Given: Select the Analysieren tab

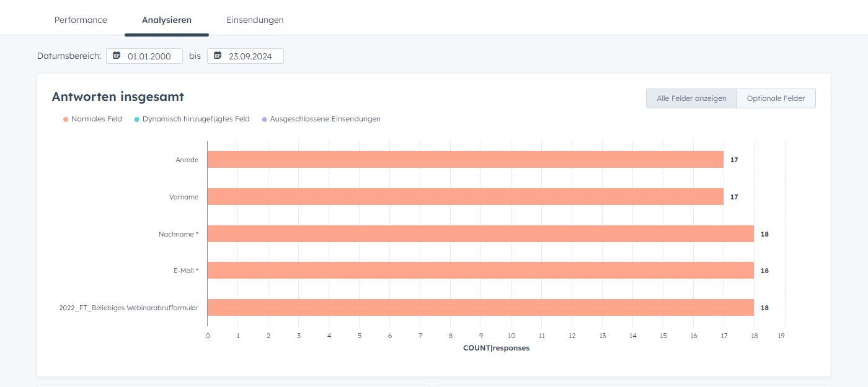Looking at the screenshot, I should pos(166,20).
